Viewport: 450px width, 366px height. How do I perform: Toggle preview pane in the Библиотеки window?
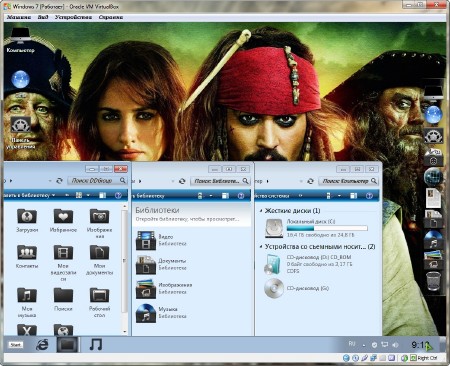click(226, 196)
